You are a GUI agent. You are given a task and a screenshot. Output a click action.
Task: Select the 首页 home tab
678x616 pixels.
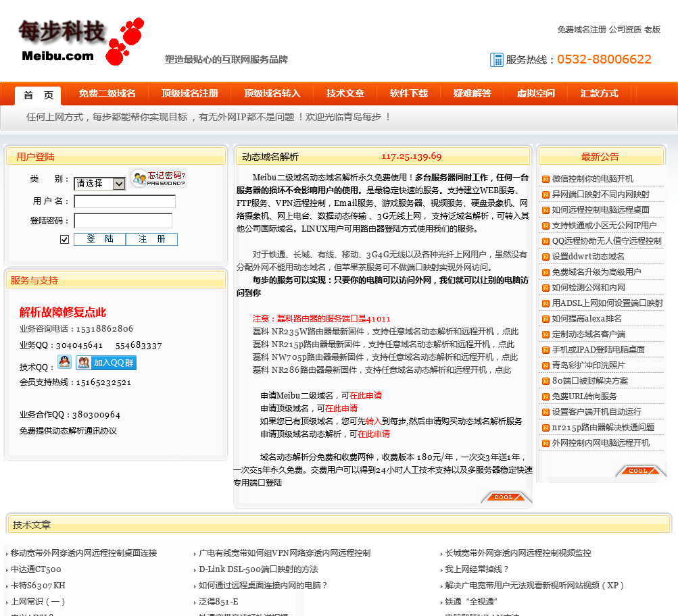click(x=38, y=95)
